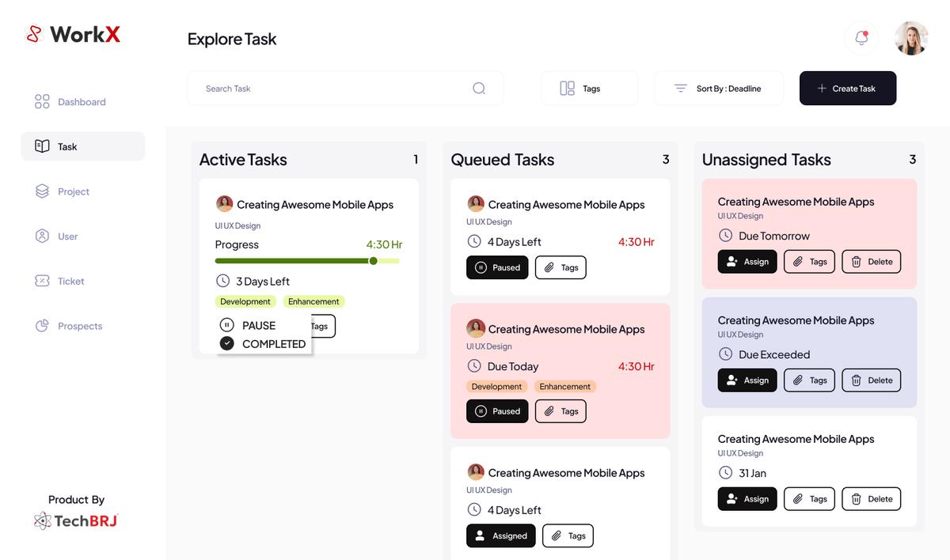Mark the active task as COMPLETED
Screen dimensions: 950x560
click(264, 344)
